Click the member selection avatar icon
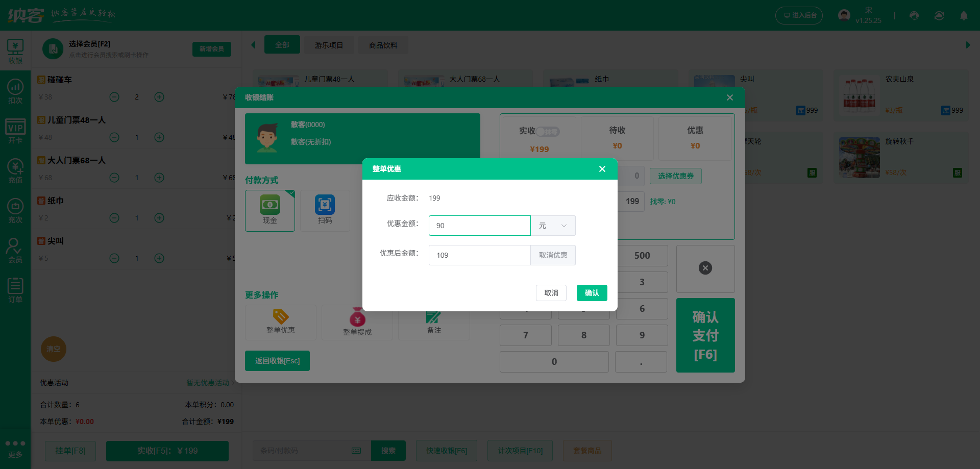 click(53, 49)
